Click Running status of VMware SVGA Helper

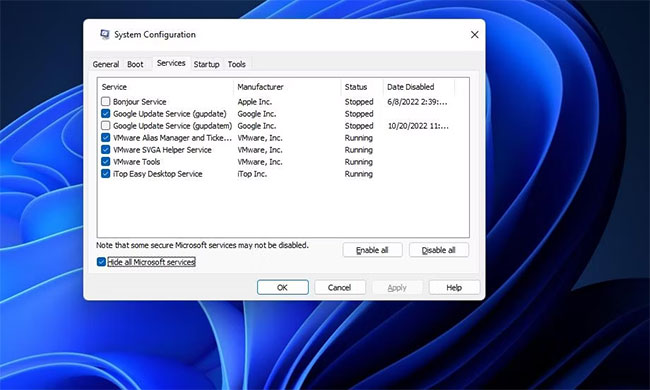click(359, 150)
